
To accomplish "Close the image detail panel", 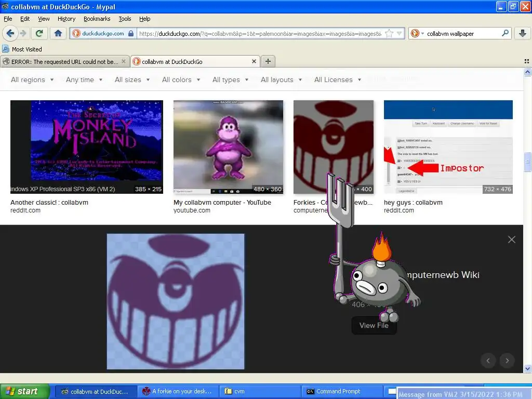I will click(512, 240).
